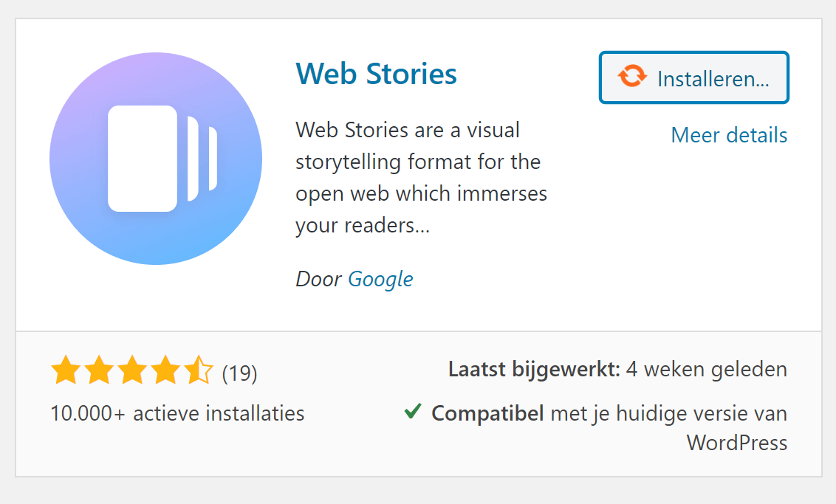The height and width of the screenshot is (504, 836).
Task: Open the Web Stories plugin title
Action: (376, 74)
